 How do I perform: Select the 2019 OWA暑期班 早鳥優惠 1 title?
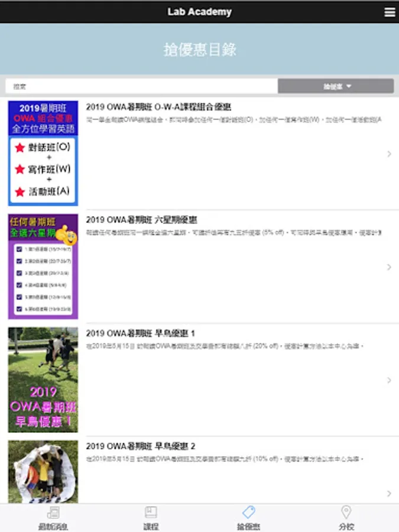pyautogui.click(x=141, y=333)
